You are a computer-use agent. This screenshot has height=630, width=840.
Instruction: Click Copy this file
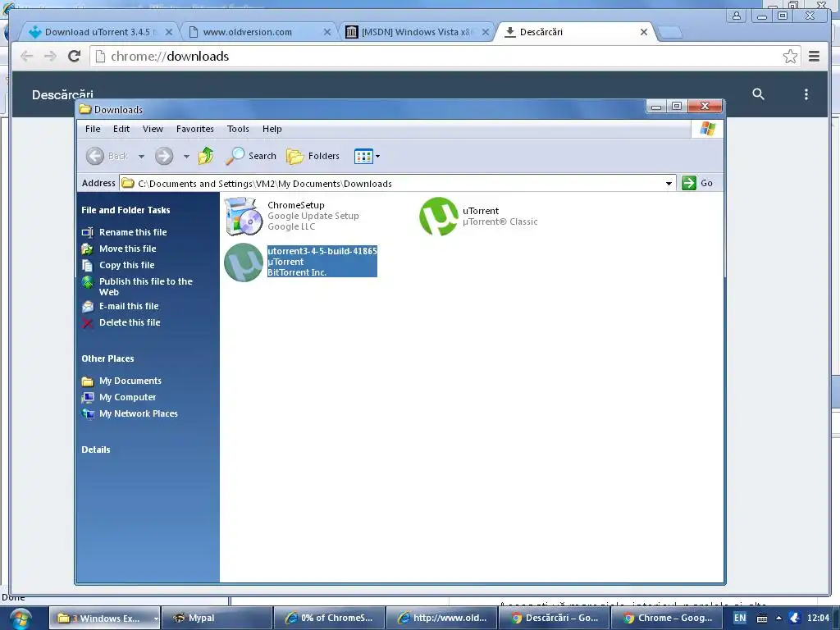(x=126, y=265)
